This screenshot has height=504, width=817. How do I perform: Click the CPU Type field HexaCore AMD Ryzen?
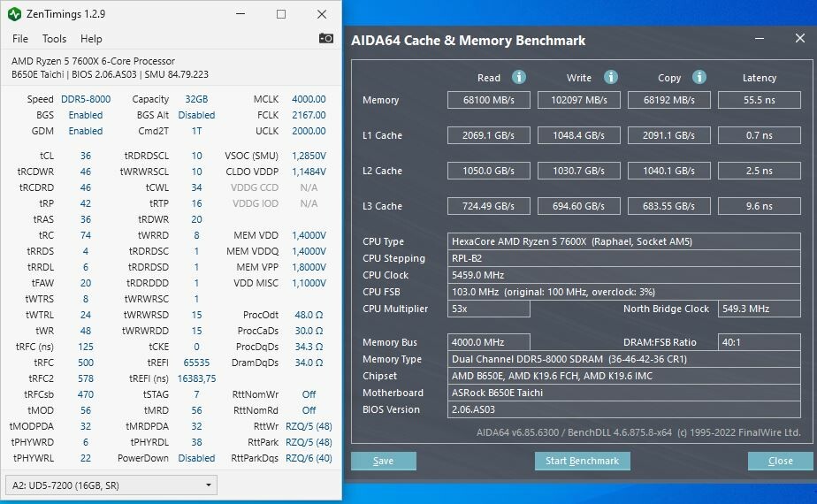(x=623, y=241)
